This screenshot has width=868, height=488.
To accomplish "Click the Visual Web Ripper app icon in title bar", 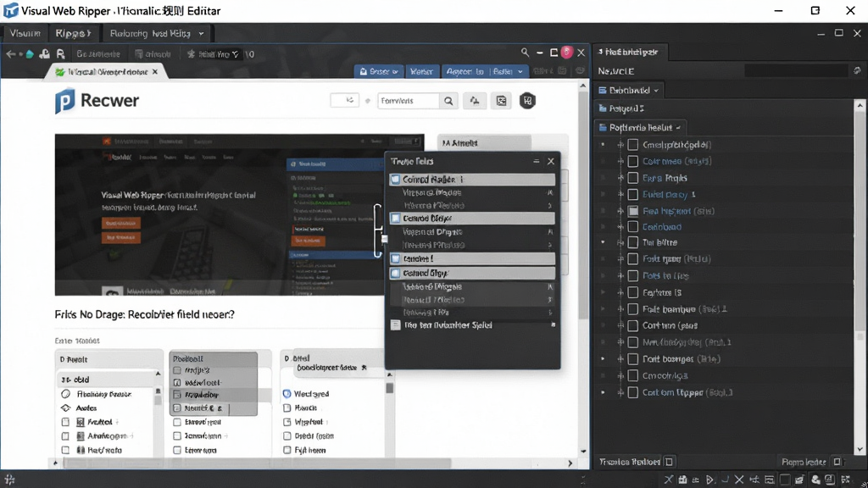I will pyautogui.click(x=10, y=10).
